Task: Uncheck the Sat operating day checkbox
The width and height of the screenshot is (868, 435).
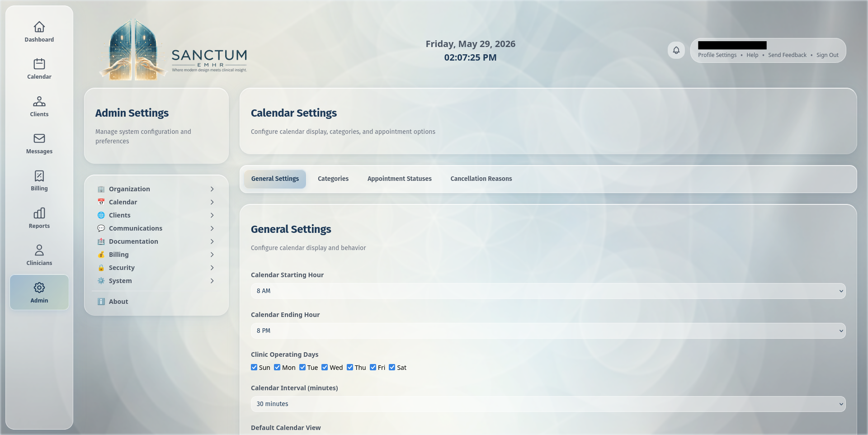Action: pyautogui.click(x=392, y=367)
